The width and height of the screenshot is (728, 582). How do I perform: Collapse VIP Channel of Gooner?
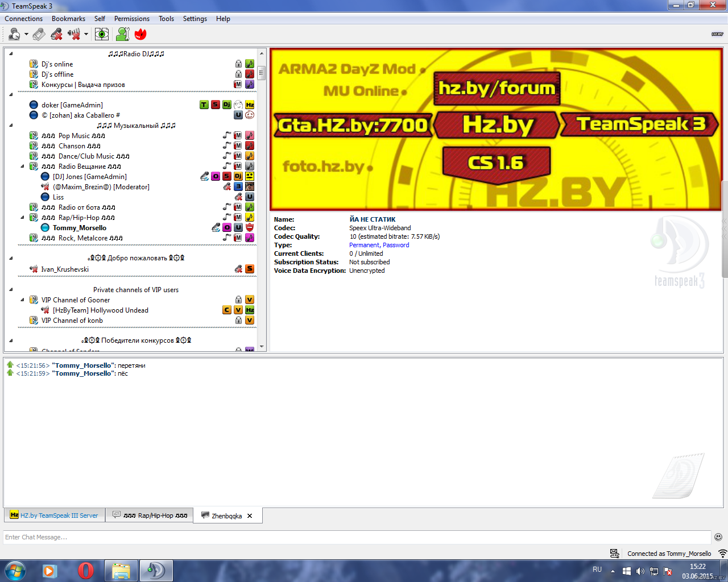22,300
